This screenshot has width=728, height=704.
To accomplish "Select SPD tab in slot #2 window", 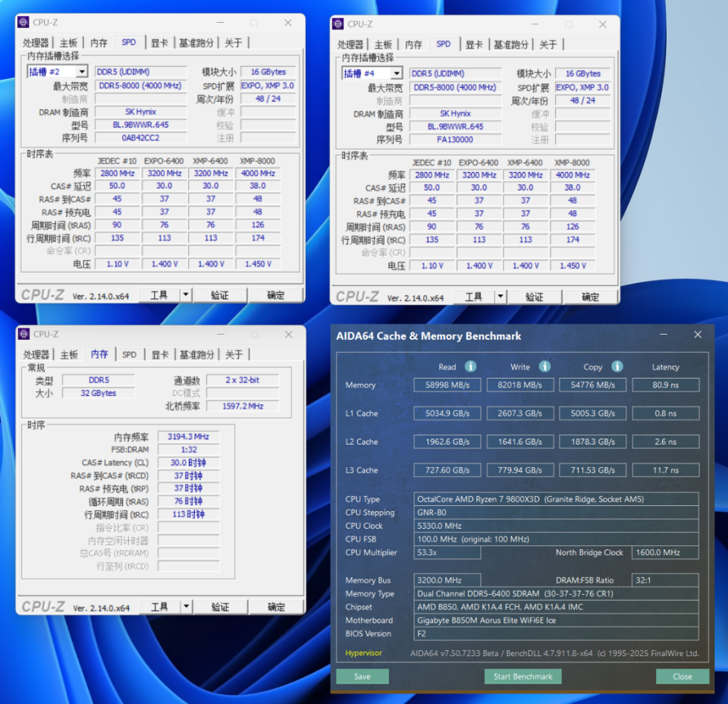I will [x=129, y=42].
